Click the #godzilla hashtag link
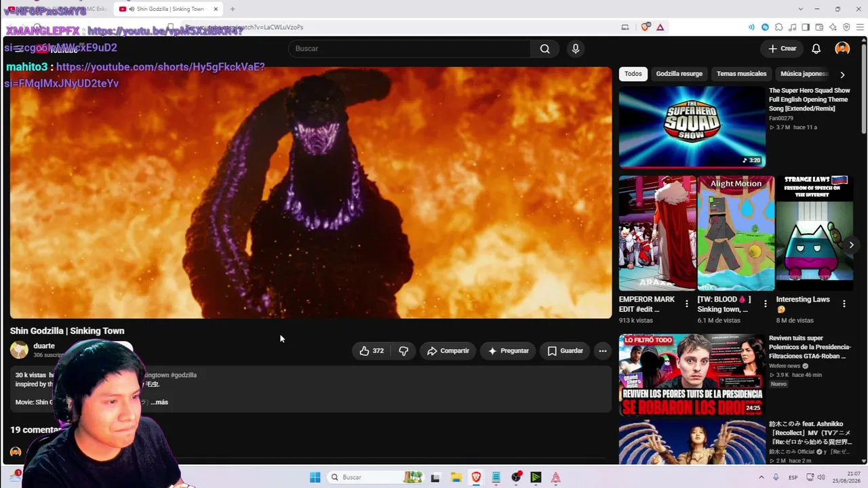Screen dimensions: 868x488 coord(184,375)
